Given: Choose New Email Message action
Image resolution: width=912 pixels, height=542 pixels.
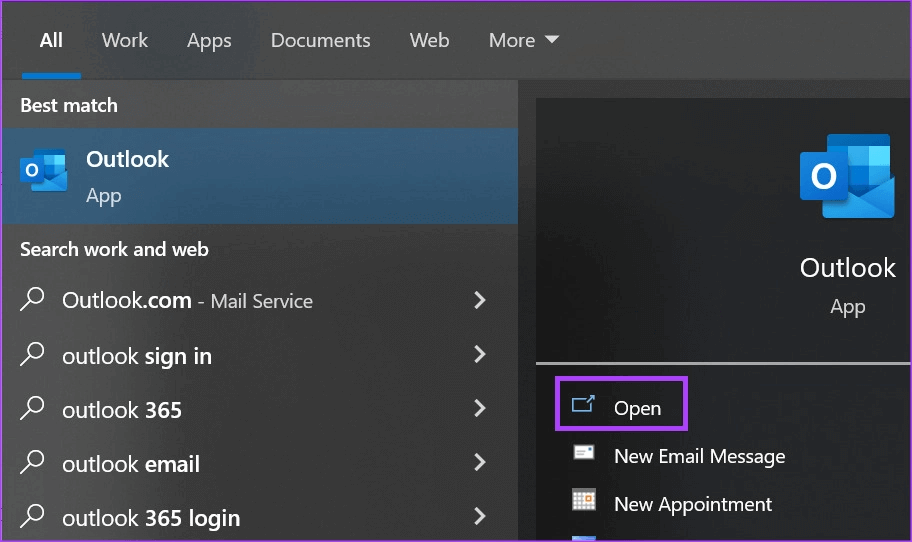Looking at the screenshot, I should pyautogui.click(x=699, y=457).
